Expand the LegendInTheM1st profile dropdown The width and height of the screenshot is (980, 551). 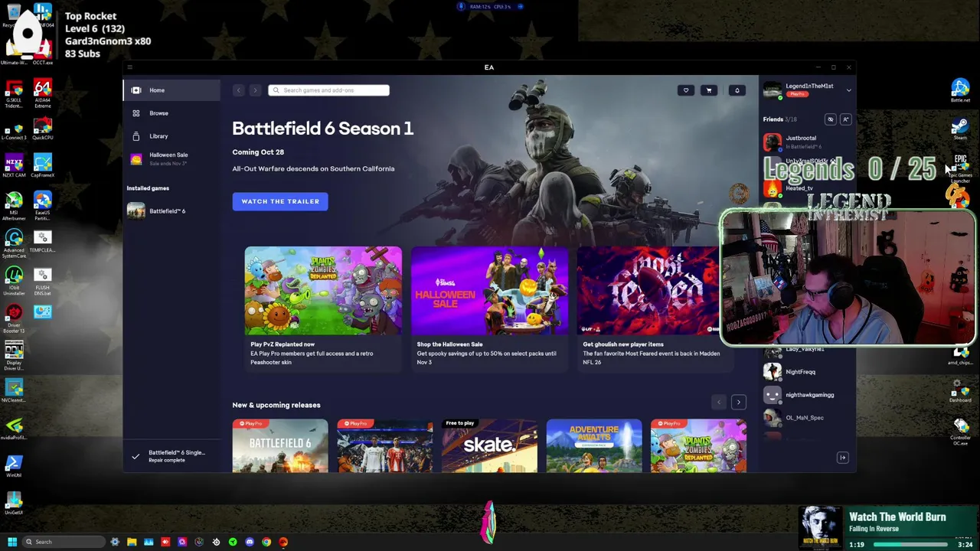(x=848, y=90)
